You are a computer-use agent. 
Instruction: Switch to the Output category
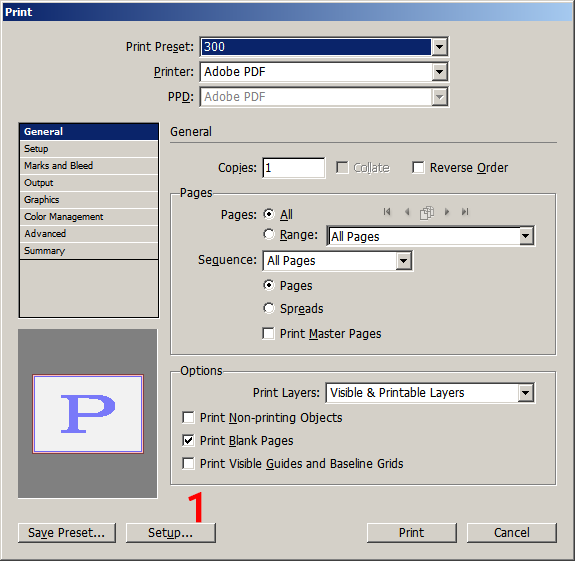(89, 183)
